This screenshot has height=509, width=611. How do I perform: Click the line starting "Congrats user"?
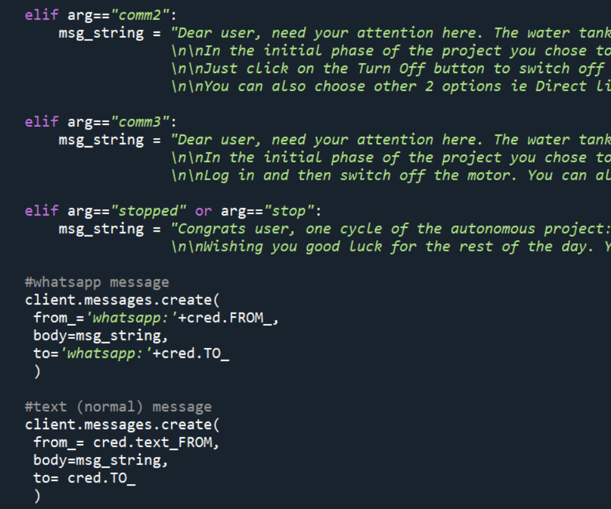coord(391,229)
